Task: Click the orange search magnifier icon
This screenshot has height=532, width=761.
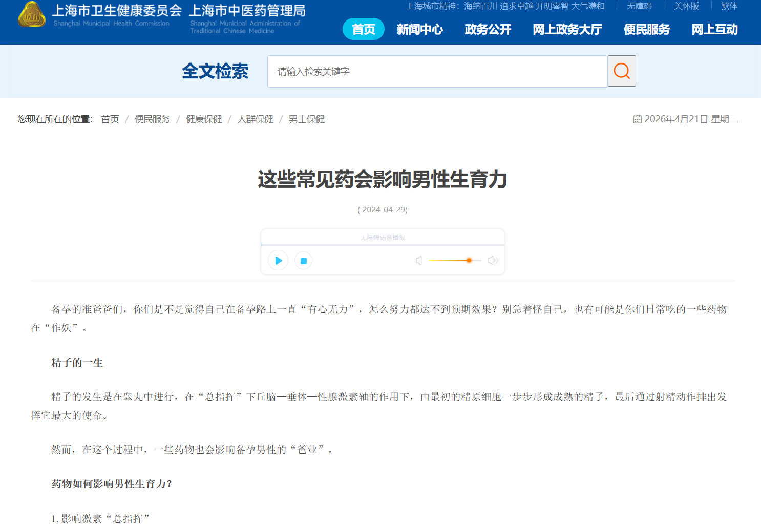Action: point(622,71)
